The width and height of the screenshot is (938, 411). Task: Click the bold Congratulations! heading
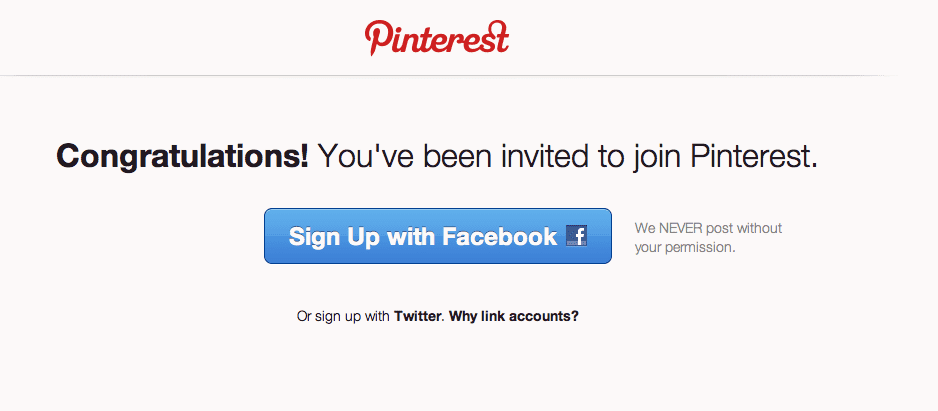tap(182, 157)
